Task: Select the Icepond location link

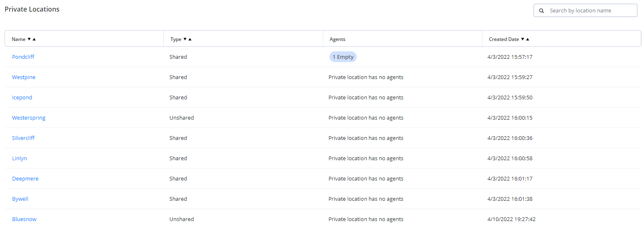Action: click(x=22, y=97)
